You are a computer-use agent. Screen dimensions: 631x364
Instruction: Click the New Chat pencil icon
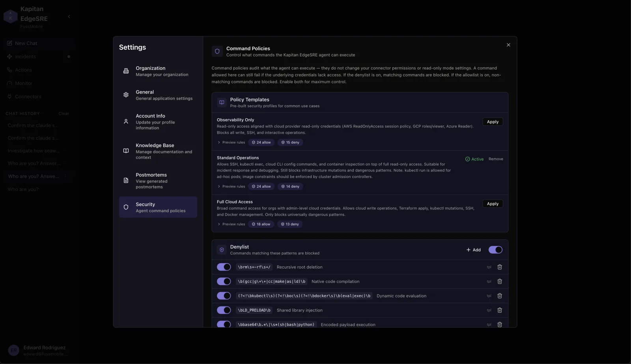coord(9,43)
